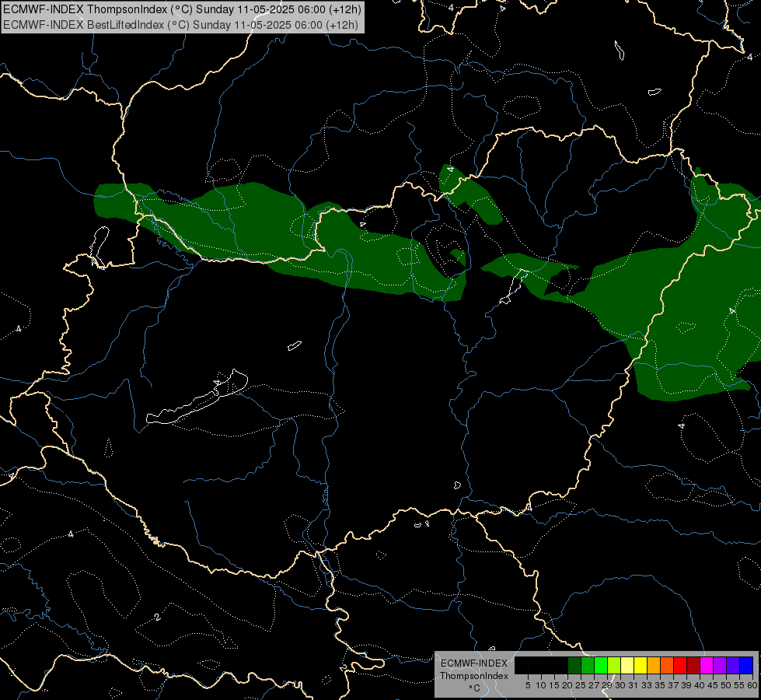Click the legend scale value 27

pos(594,685)
